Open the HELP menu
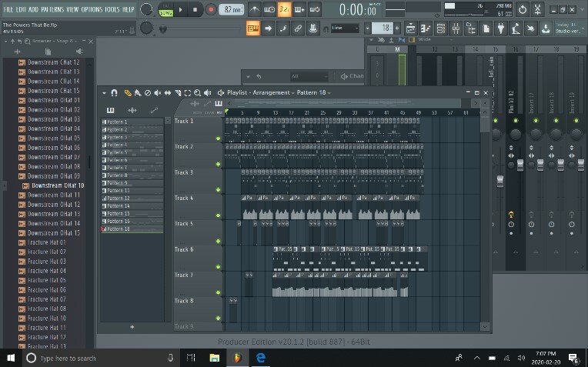588x367 pixels. 129,9
